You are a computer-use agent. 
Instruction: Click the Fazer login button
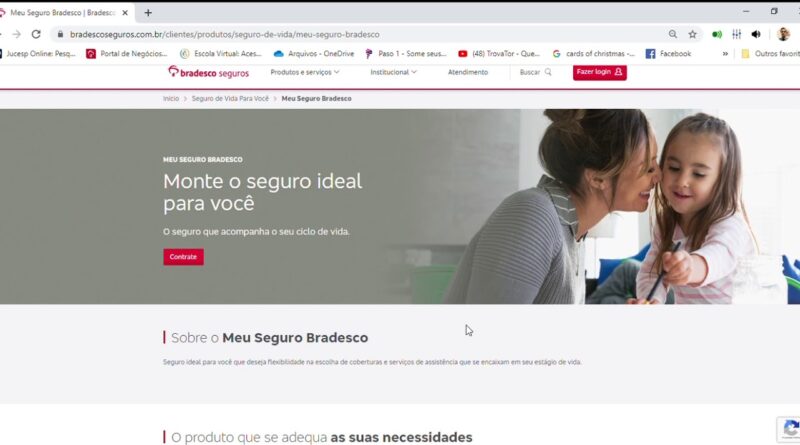pos(599,72)
